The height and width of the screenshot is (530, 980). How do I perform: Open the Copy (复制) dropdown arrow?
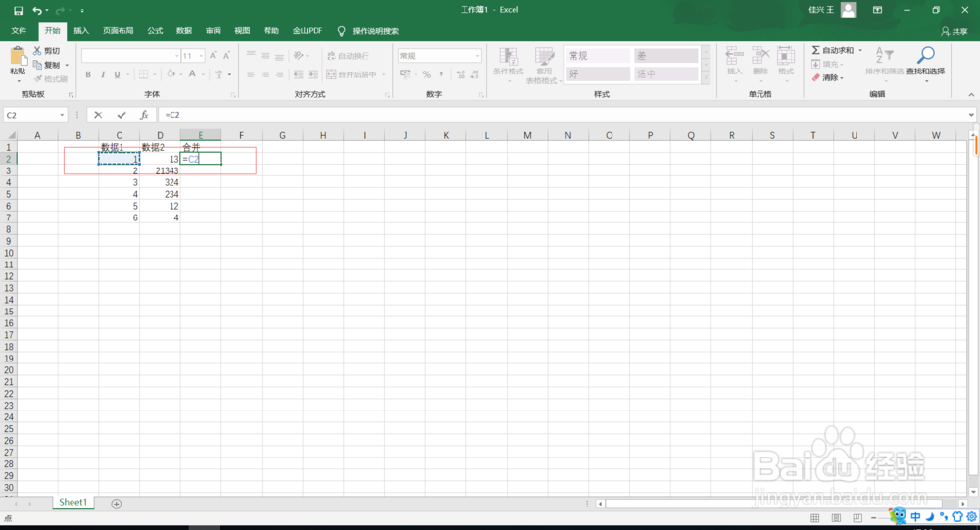point(67,65)
